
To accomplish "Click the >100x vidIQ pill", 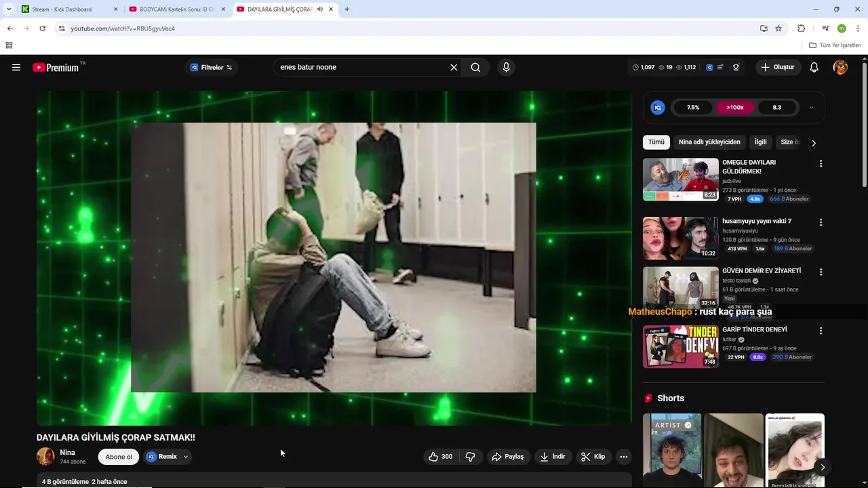I will (x=735, y=107).
